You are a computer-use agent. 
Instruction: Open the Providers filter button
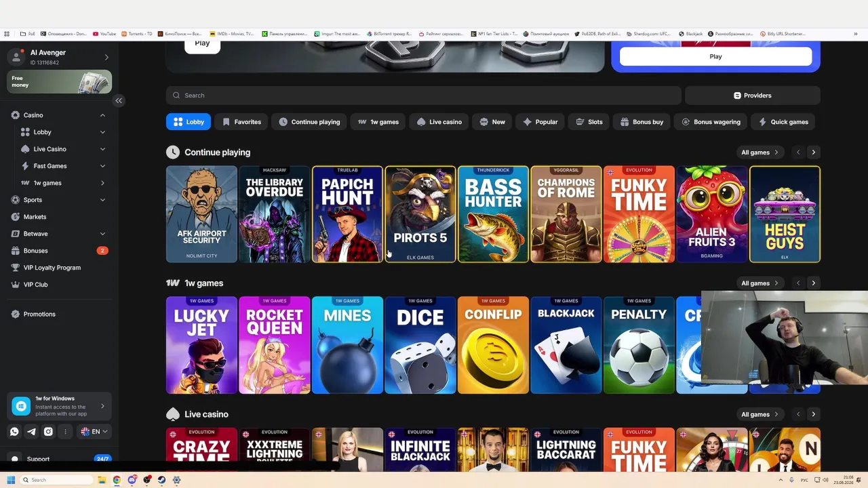(x=753, y=96)
